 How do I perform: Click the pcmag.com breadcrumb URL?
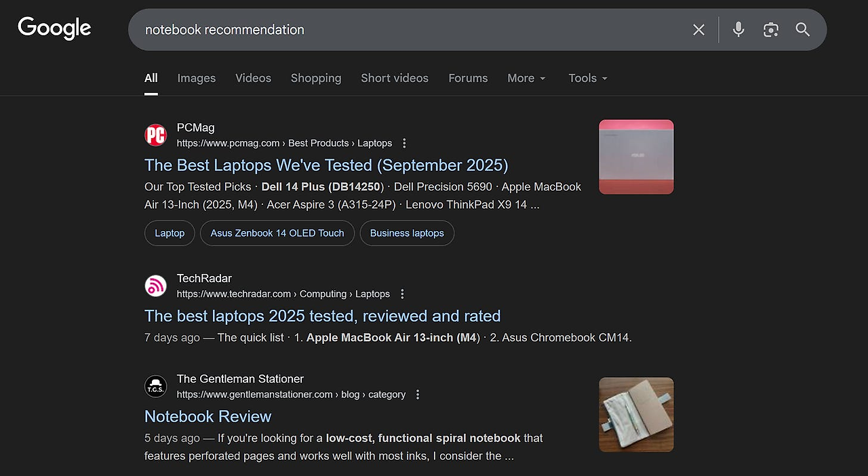(x=284, y=143)
